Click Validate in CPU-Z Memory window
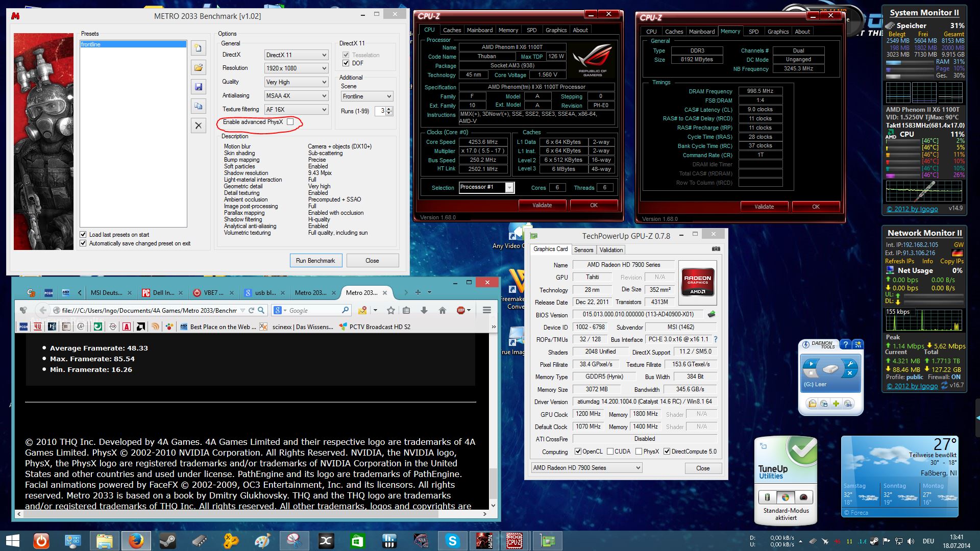The width and height of the screenshot is (980, 551). click(x=764, y=207)
